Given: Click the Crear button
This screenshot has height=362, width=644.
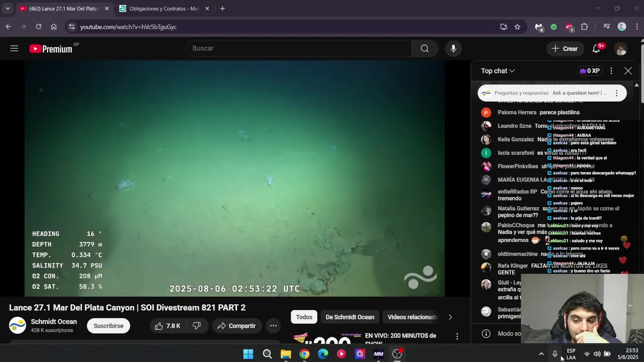Looking at the screenshot, I should (565, 49).
